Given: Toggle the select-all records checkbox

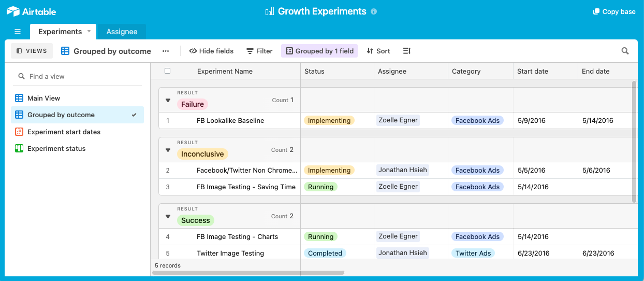Looking at the screenshot, I should [167, 71].
